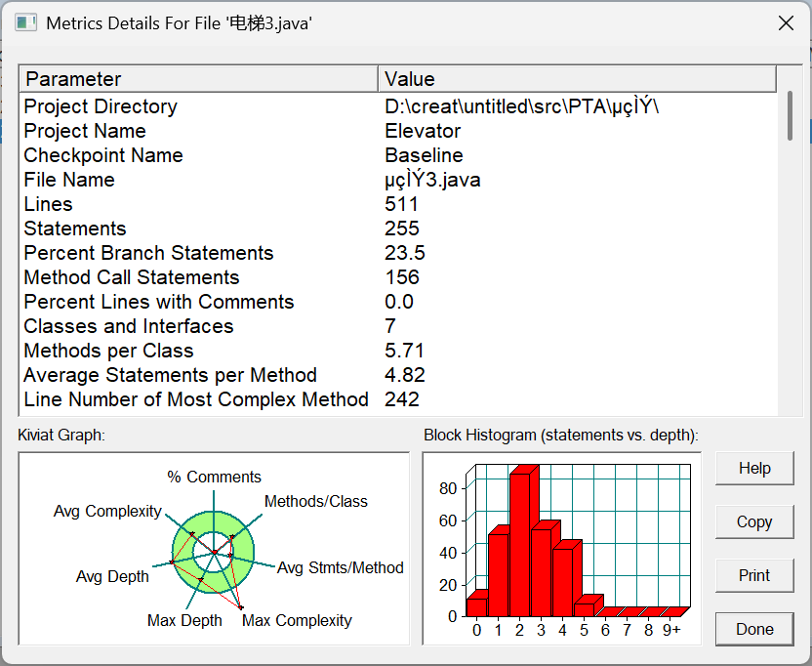812x666 pixels.
Task: Close dialog with the Done button
Action: pos(754,629)
